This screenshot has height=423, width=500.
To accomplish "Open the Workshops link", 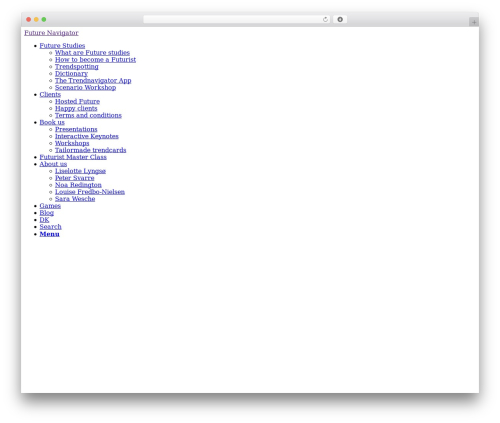I will pos(72,143).
